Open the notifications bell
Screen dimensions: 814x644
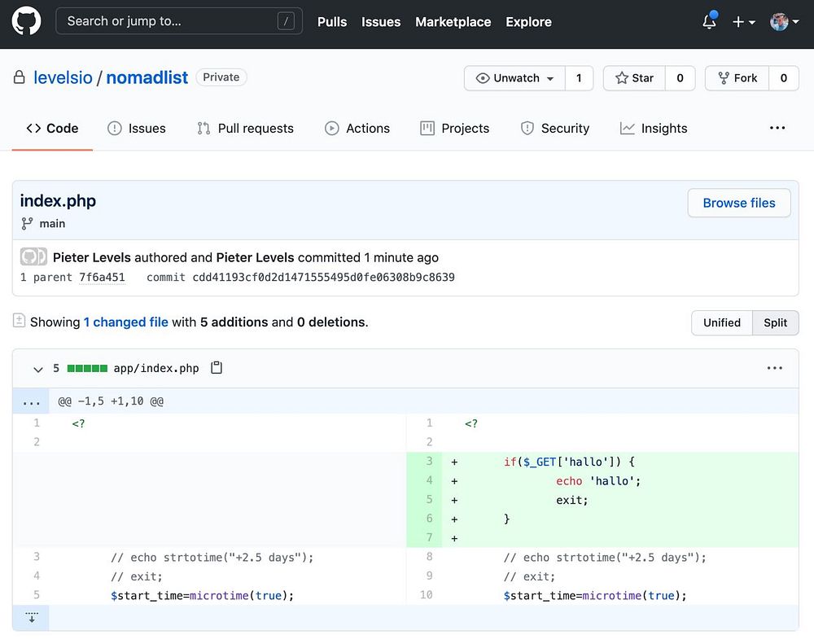709,22
